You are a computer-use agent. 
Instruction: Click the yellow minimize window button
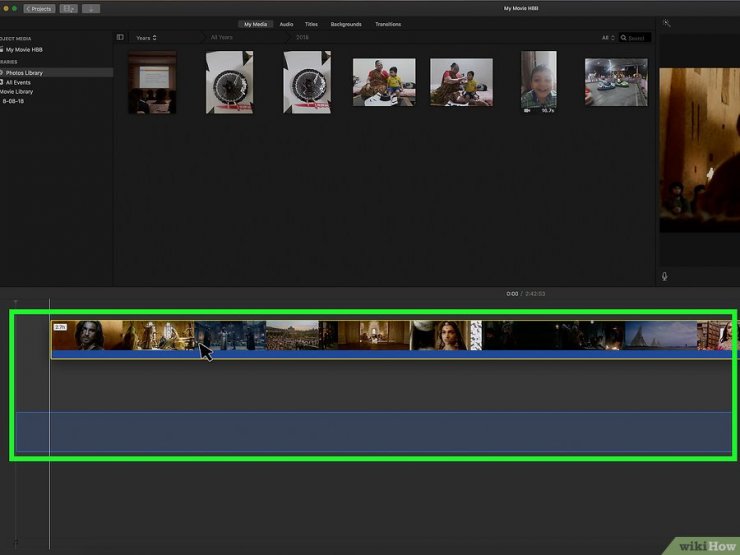pos(6,8)
